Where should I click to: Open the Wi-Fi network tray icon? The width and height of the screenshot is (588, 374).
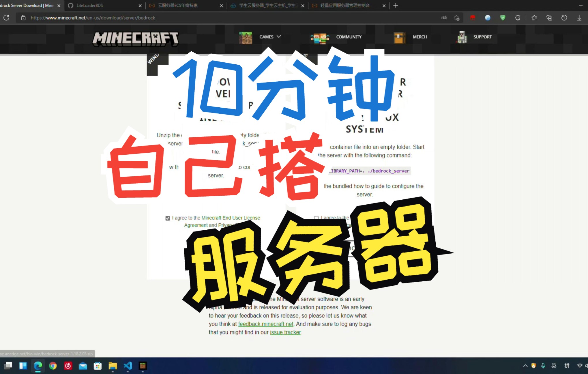pyautogui.click(x=579, y=366)
